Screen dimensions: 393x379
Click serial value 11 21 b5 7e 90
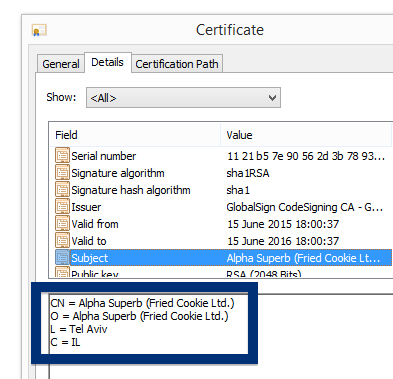click(306, 156)
